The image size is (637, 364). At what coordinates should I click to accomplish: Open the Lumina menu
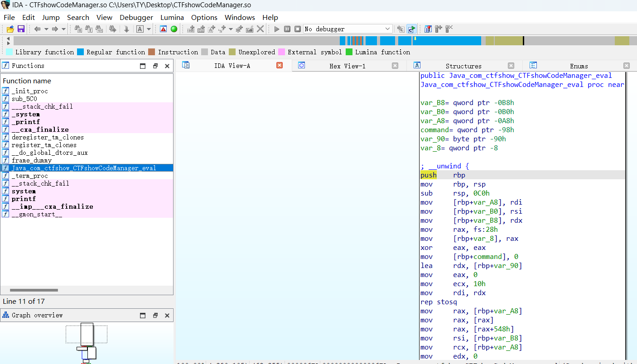point(172,17)
